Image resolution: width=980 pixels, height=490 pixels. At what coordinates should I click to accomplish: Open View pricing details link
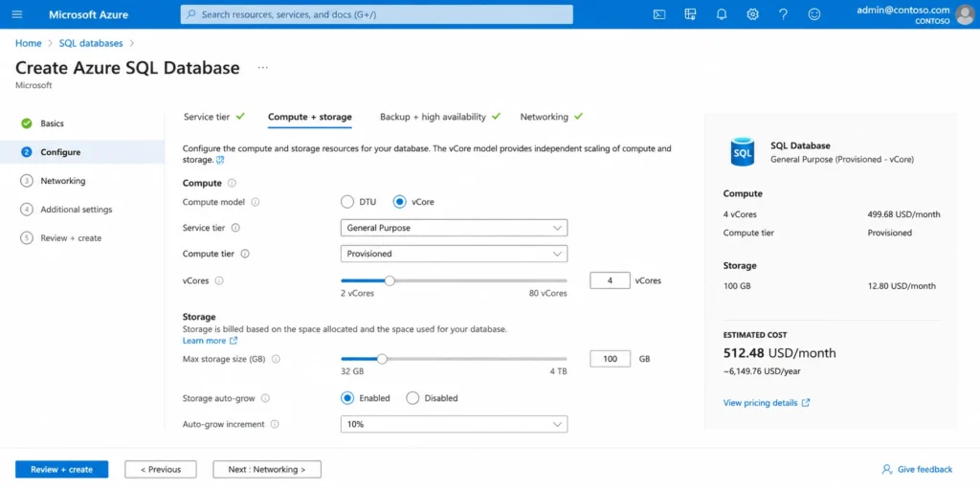pyautogui.click(x=767, y=403)
